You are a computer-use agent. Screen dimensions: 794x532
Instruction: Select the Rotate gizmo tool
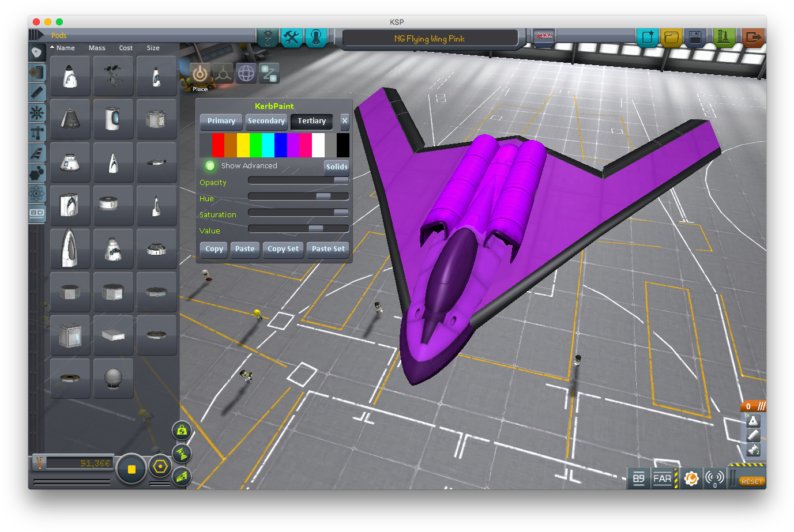coord(246,74)
